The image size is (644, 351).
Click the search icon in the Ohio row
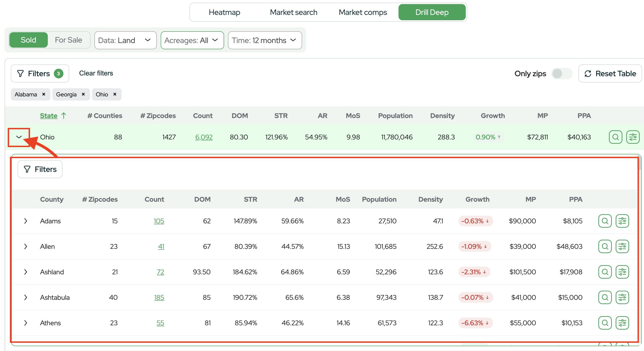tap(615, 137)
